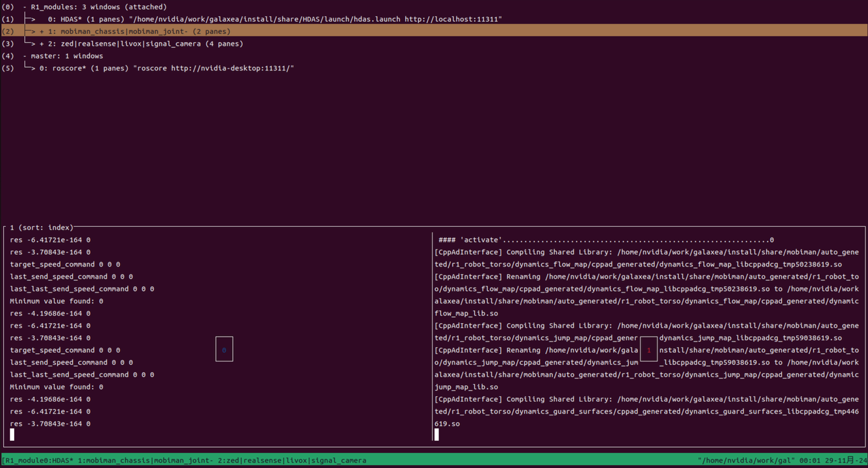
Task: Click pane number 0 indicator box
Action: [x=224, y=349]
